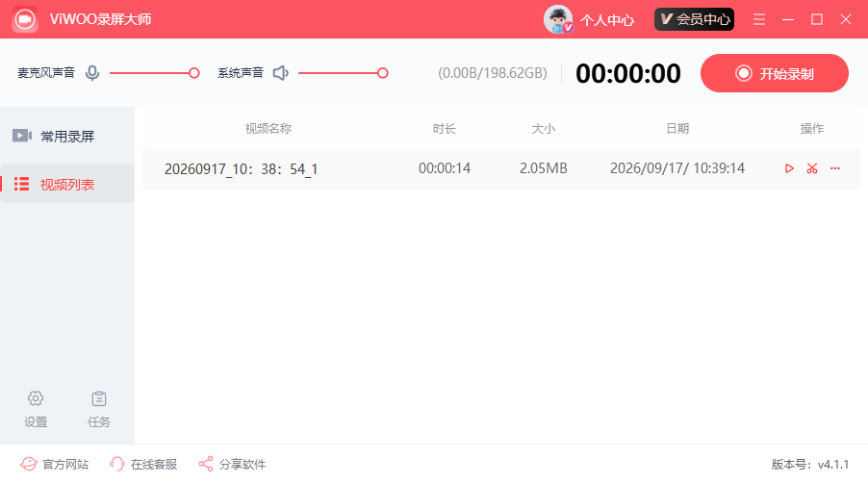Image resolution: width=868 pixels, height=483 pixels.
Task: Click the 麦克风声音 label
Action: tap(46, 73)
